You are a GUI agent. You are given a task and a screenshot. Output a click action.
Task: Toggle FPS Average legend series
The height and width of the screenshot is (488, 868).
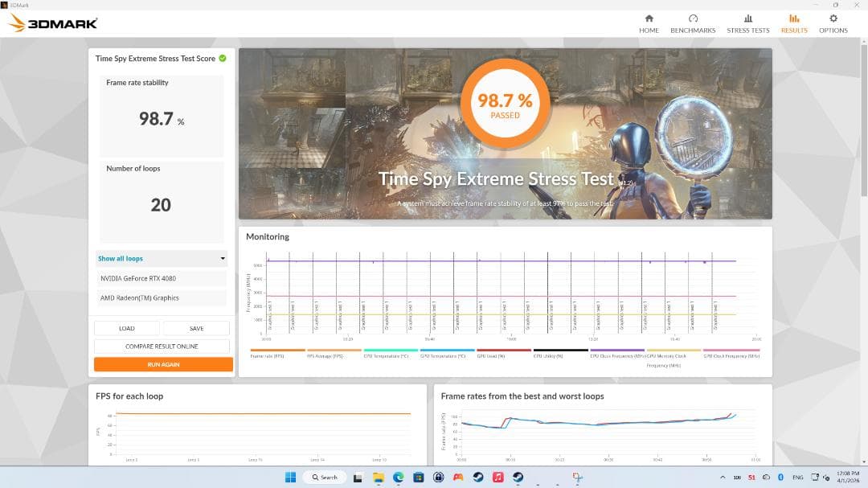[x=334, y=354]
